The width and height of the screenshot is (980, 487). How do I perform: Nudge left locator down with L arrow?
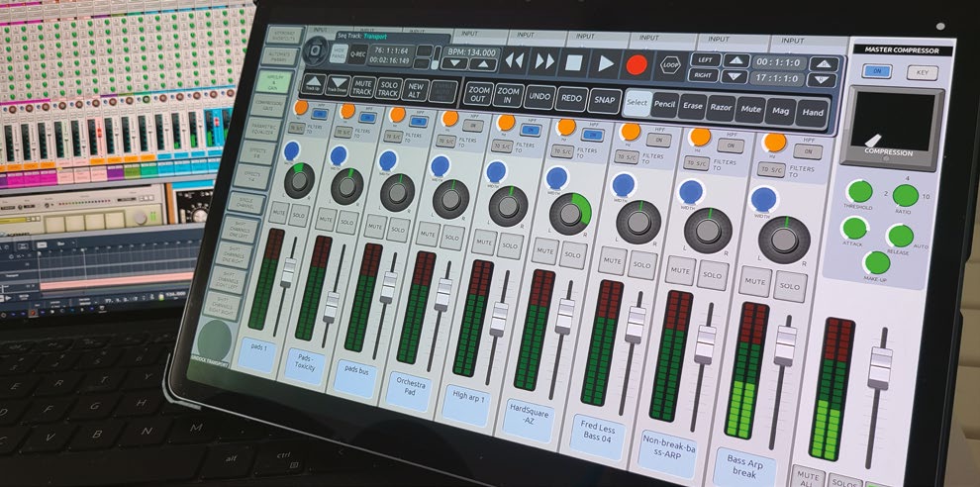click(x=734, y=77)
